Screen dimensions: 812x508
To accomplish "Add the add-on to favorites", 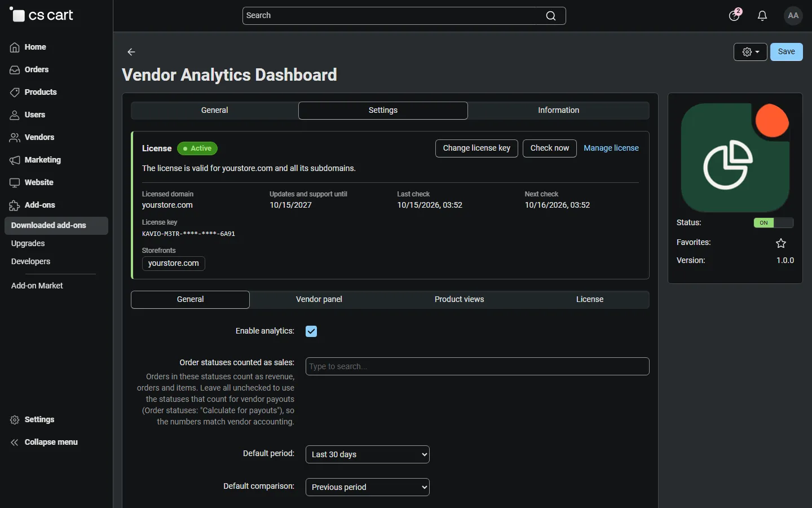I will [781, 243].
